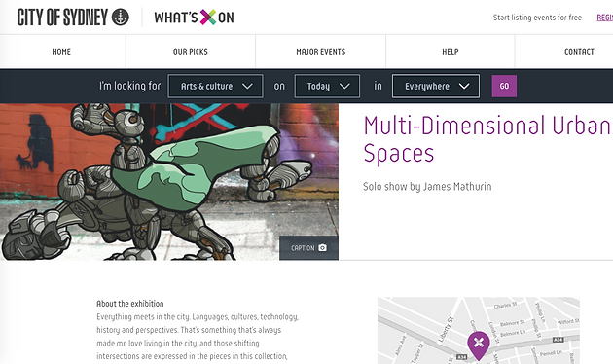Click the I'm looking for label
This screenshot has width=613, height=364.
(129, 86)
